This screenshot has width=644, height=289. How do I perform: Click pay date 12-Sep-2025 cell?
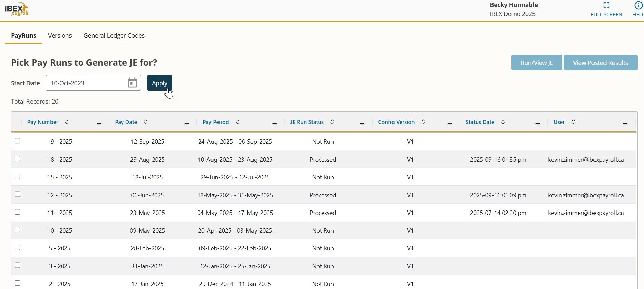click(x=147, y=142)
